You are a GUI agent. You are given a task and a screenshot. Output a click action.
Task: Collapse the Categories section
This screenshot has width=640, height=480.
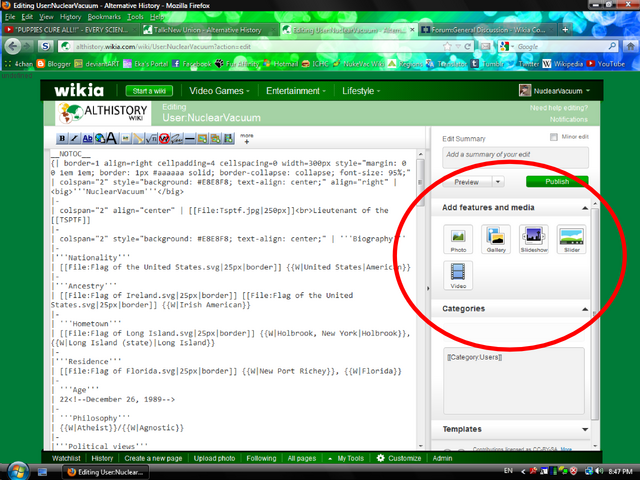coord(584,309)
